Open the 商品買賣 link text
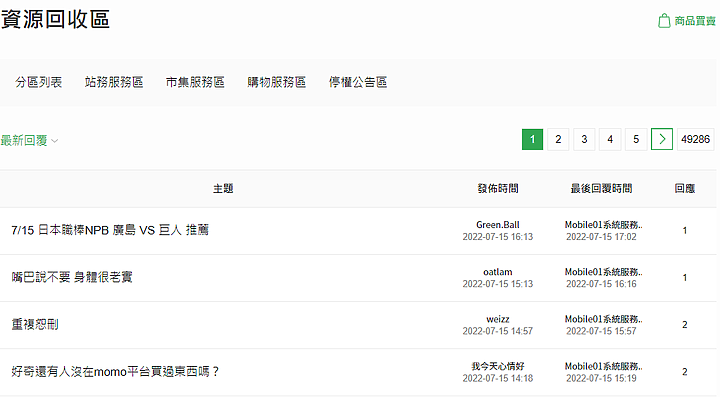Screen dimensions: 720x397 pyautogui.click(x=695, y=21)
